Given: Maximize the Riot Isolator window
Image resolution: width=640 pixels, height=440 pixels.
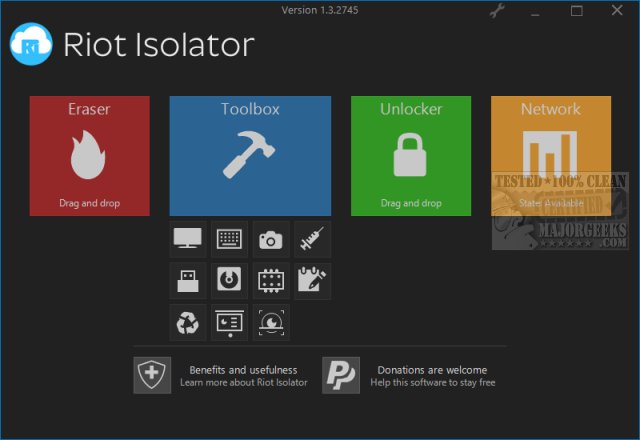Looking at the screenshot, I should click(576, 11).
